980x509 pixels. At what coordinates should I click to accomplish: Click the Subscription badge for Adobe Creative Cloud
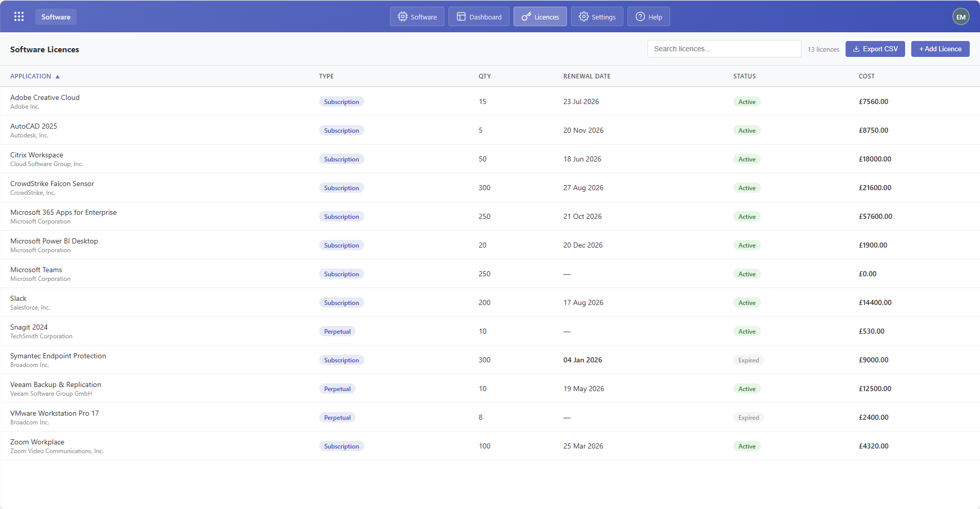[x=342, y=101]
